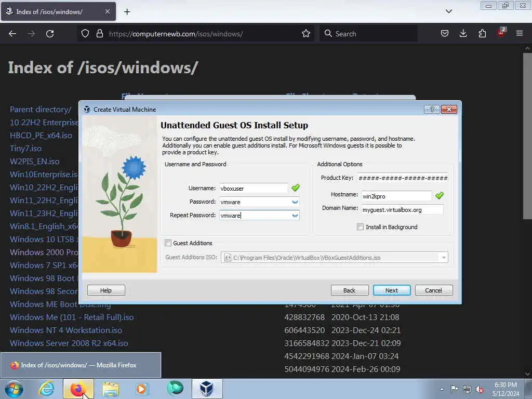Open W2PIS_EN.iso link

[x=35, y=161]
